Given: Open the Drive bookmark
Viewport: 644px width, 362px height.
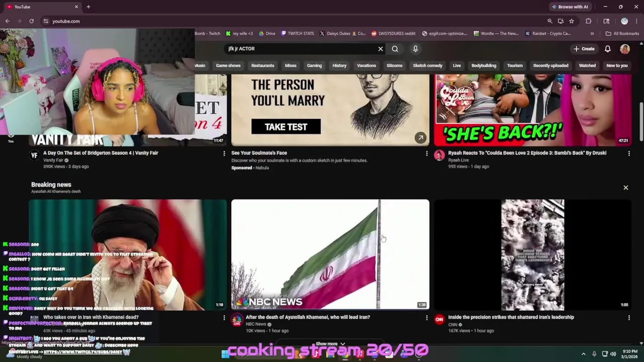Looking at the screenshot, I should [x=267, y=34].
